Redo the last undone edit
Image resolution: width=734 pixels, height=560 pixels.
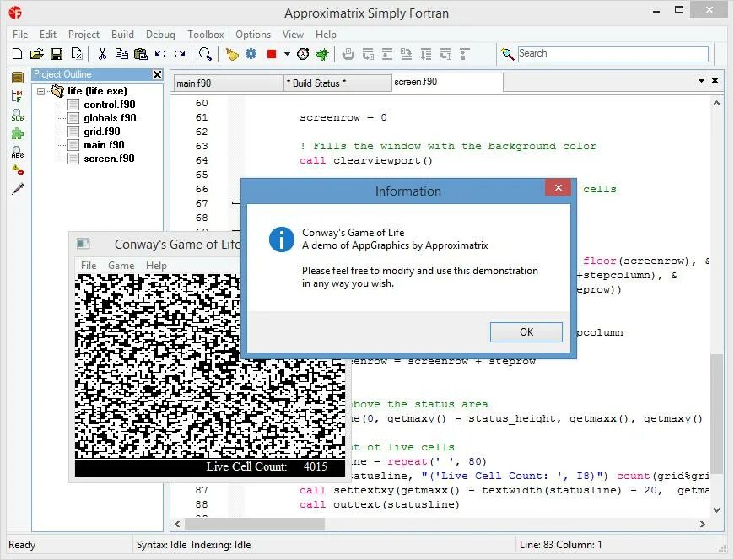[180, 54]
